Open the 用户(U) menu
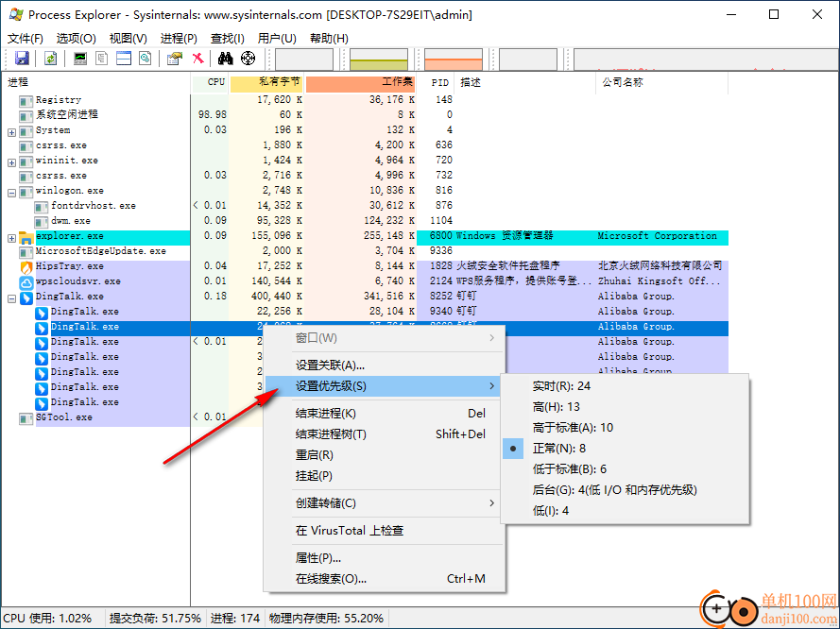The image size is (840, 629). pyautogui.click(x=277, y=39)
